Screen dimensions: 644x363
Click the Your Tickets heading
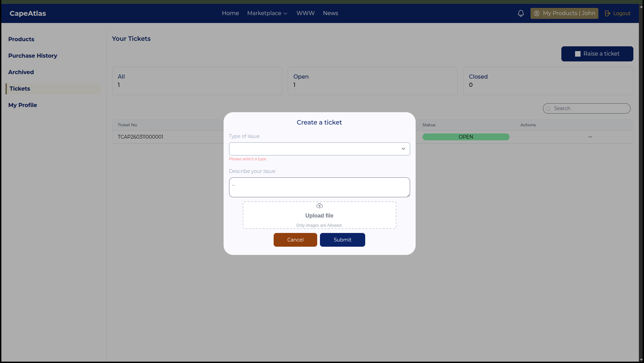click(x=131, y=39)
